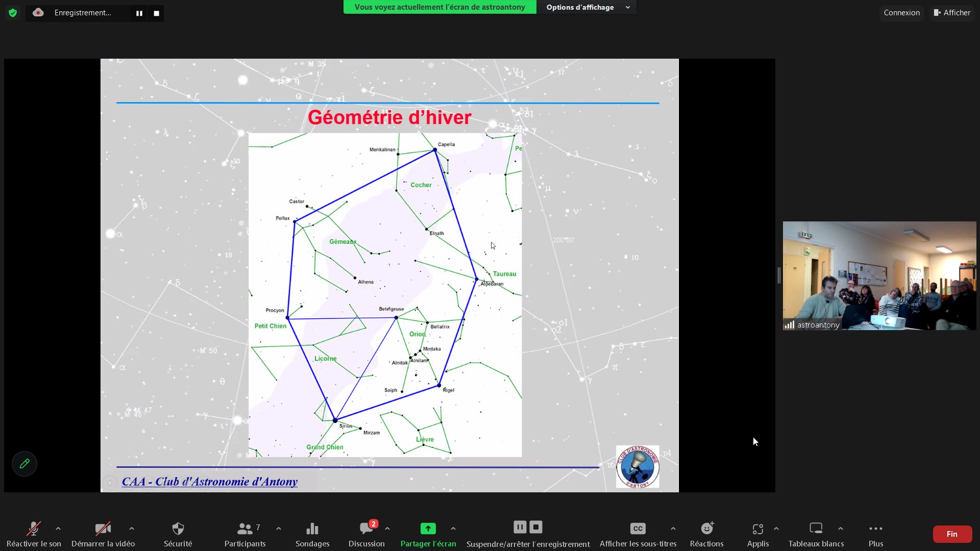Open the Applis apps panel
Image resolution: width=980 pixels, height=551 pixels.
pos(758,534)
